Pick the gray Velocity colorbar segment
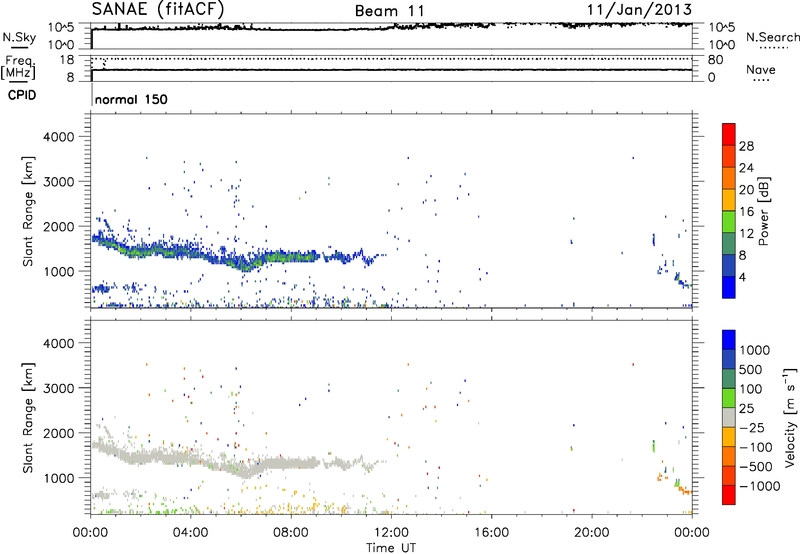 (729, 417)
